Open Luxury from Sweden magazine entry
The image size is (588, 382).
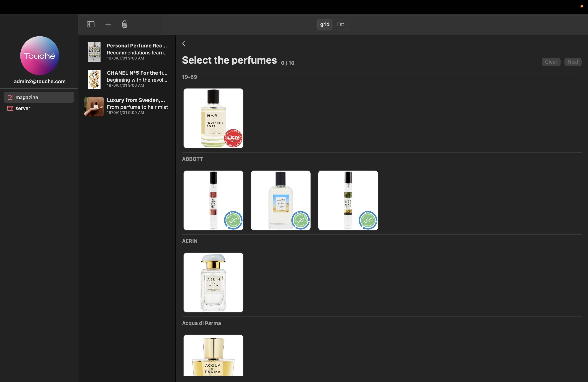(127, 106)
